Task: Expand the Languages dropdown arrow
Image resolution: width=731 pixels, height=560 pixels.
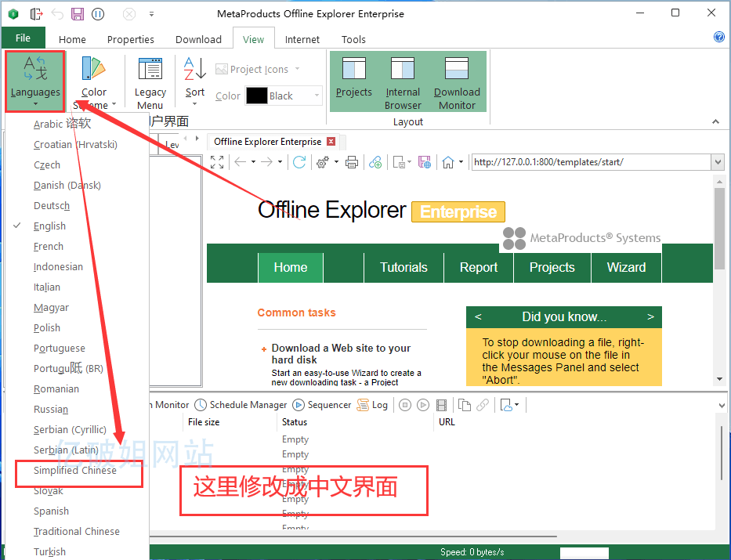Action: 35,104
